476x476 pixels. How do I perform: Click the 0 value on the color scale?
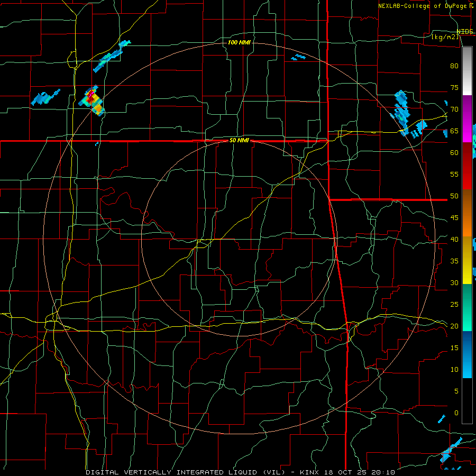[456, 413]
